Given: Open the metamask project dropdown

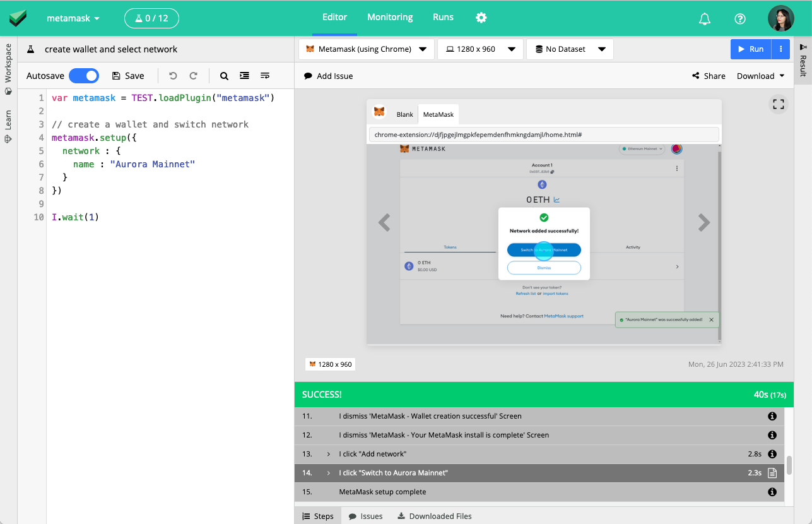Looking at the screenshot, I should pyautogui.click(x=73, y=19).
